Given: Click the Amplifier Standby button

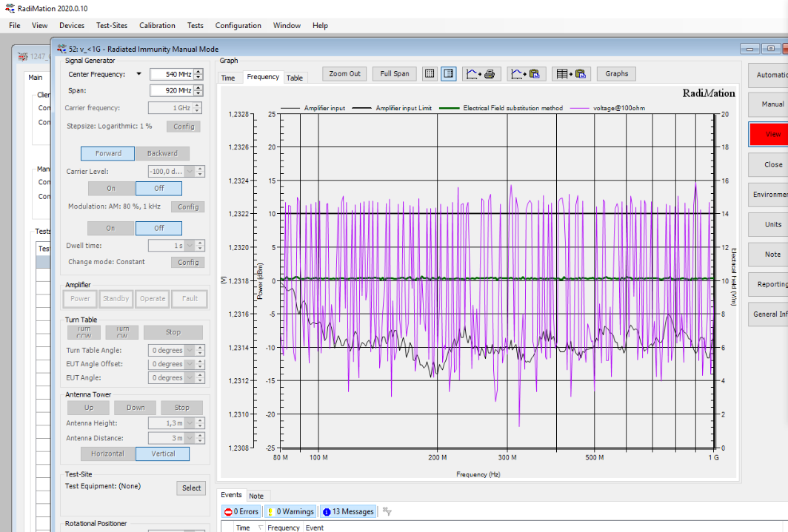Looking at the screenshot, I should [x=116, y=299].
